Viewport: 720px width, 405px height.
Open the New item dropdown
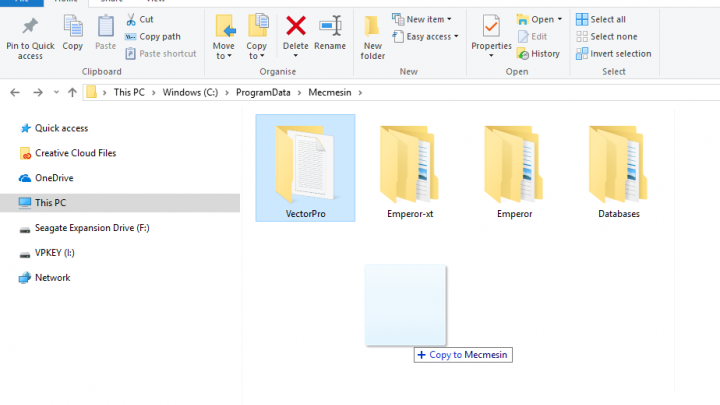[x=422, y=19]
